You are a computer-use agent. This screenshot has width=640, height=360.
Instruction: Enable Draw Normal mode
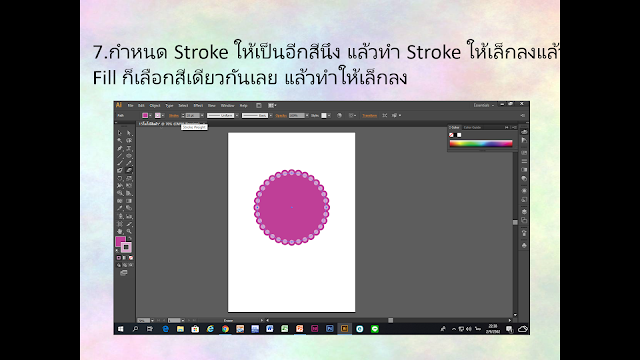118,264
